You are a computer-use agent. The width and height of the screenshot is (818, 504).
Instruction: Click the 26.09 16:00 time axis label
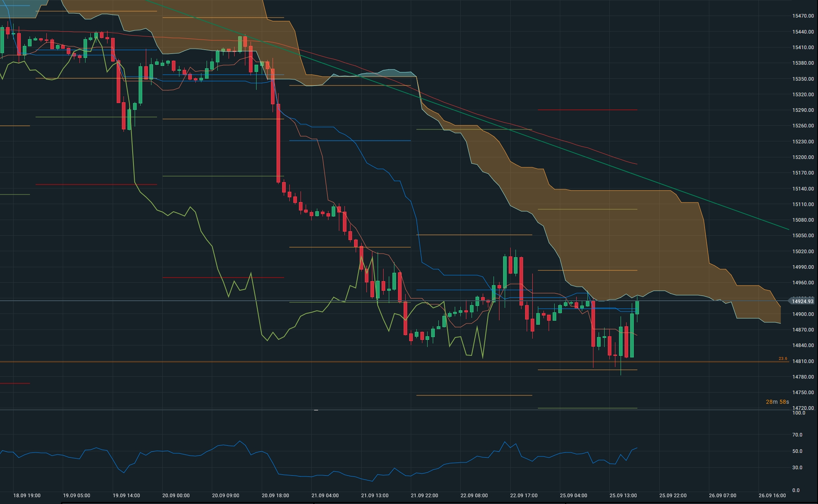point(772,496)
